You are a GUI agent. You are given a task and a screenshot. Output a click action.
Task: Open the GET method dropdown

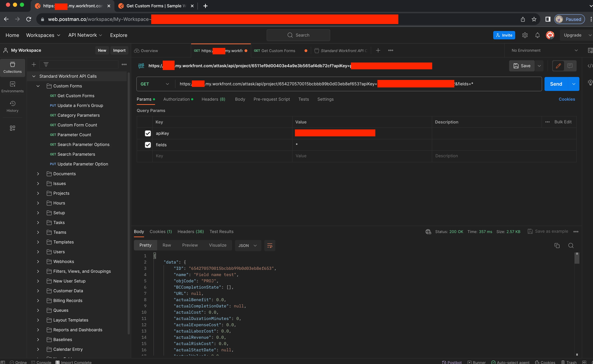(x=155, y=84)
